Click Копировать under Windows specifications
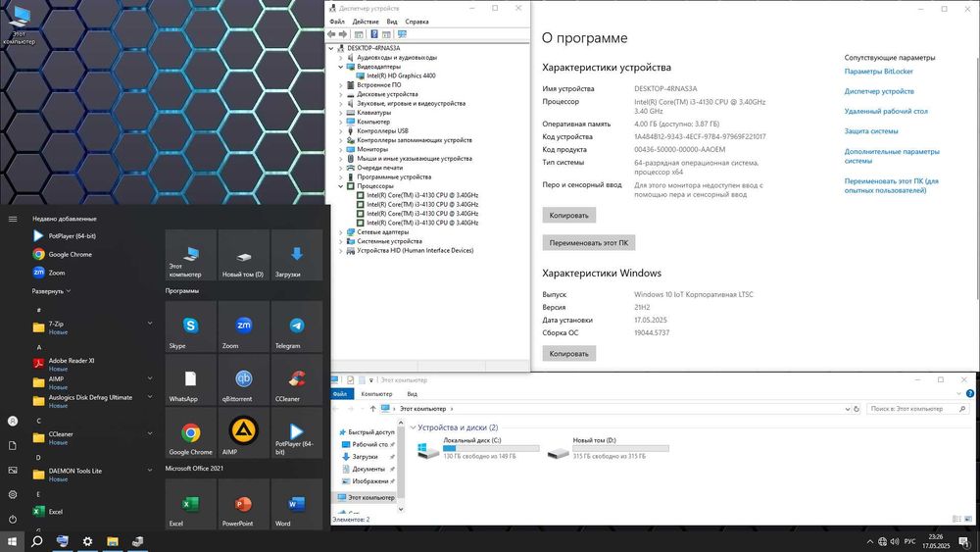Image resolution: width=980 pixels, height=552 pixels. (x=568, y=354)
